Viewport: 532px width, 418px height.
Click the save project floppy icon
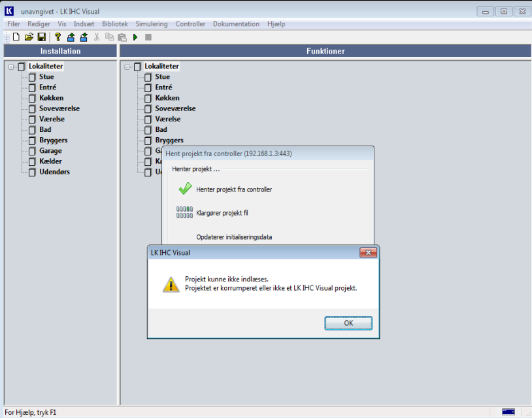pos(41,37)
